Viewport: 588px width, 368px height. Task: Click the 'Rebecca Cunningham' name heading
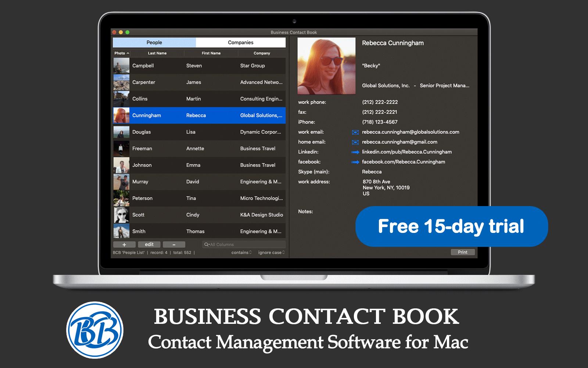393,43
